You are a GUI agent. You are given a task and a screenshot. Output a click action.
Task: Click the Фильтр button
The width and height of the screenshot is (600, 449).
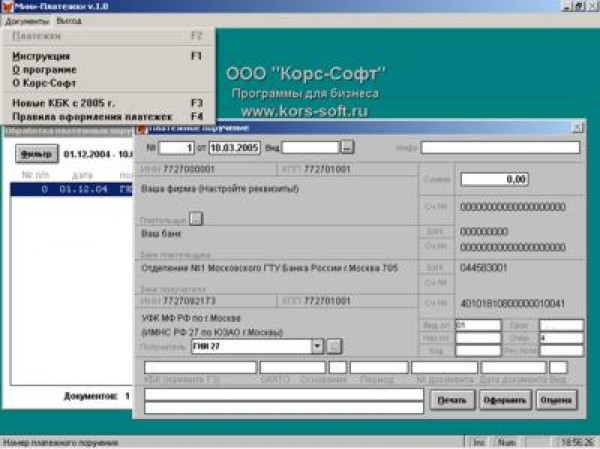tap(37, 154)
